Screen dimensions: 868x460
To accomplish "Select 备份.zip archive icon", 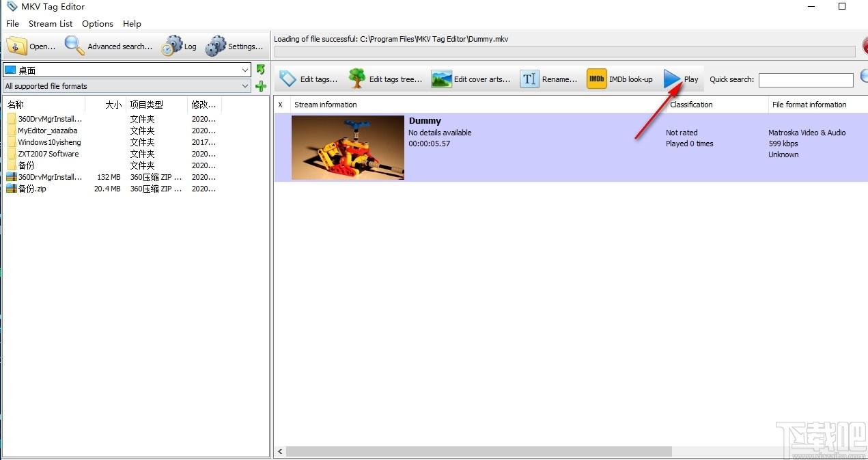I will pyautogui.click(x=12, y=189).
